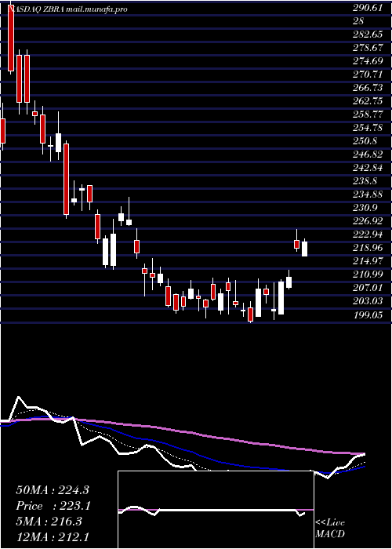The image size is (392, 549).
Task: Click the 207.01 price axis label
Action: click(x=367, y=288)
